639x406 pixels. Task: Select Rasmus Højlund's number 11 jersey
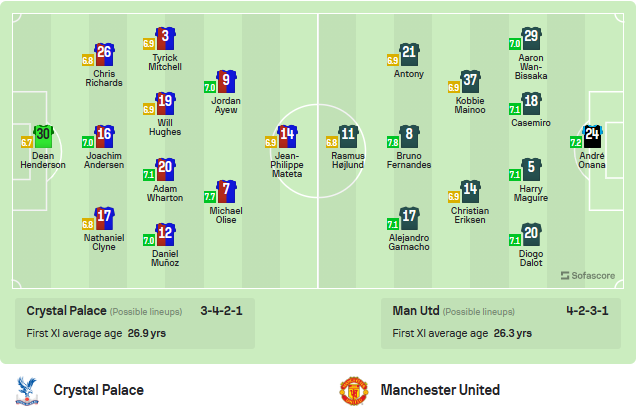click(348, 137)
